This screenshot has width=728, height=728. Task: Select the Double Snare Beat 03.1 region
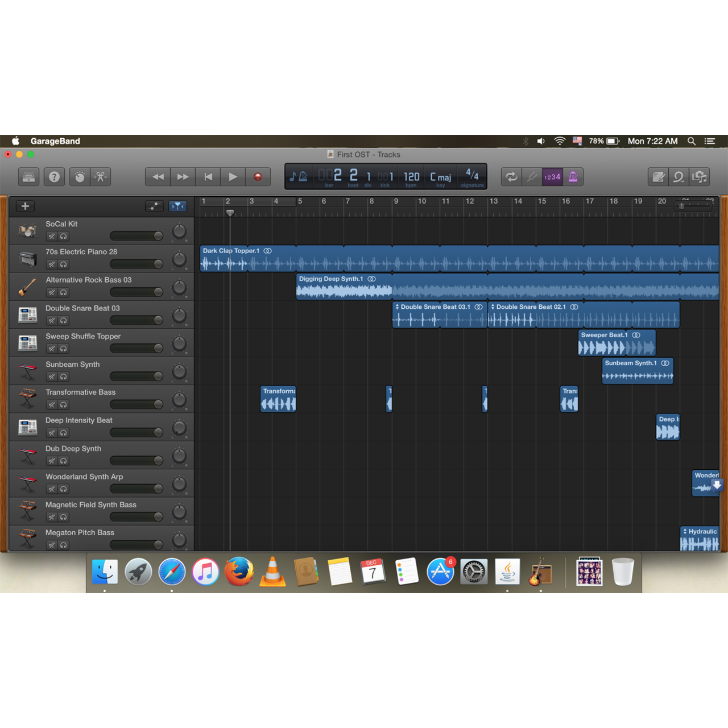[440, 315]
